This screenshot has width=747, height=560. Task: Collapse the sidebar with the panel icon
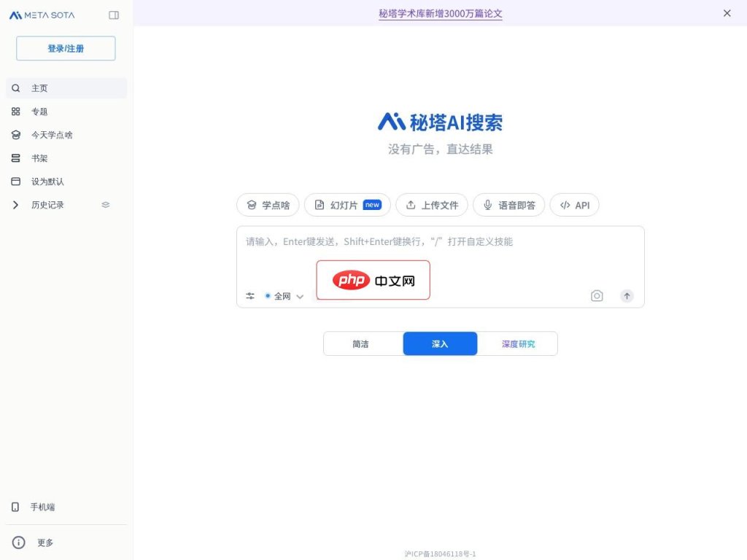pyautogui.click(x=114, y=15)
